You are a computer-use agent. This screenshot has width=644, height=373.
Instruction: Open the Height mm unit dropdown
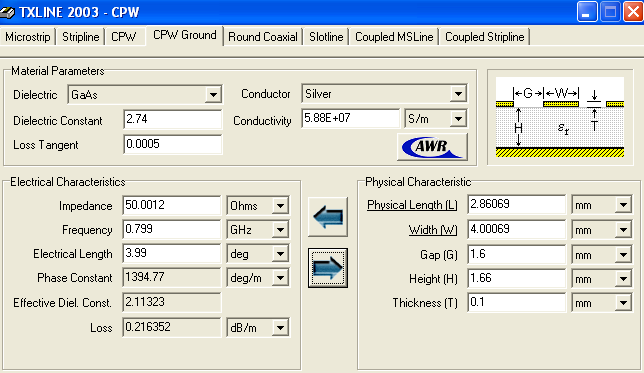coord(623,279)
